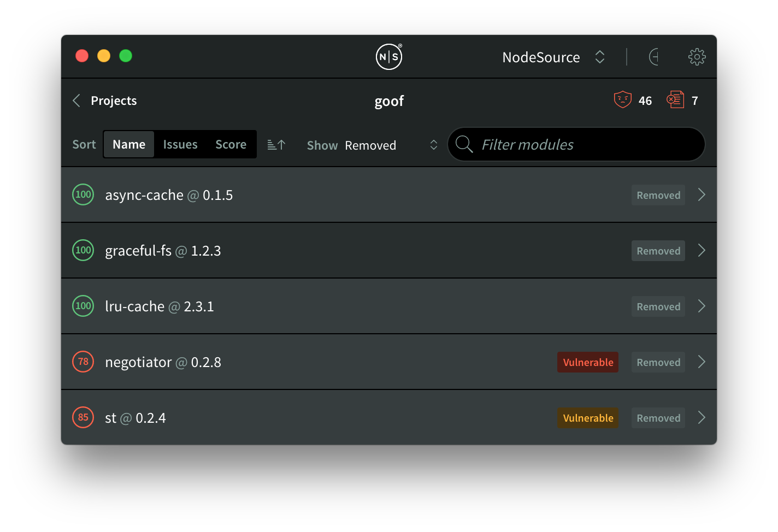
Task: Go back to Projects
Action: (114, 101)
